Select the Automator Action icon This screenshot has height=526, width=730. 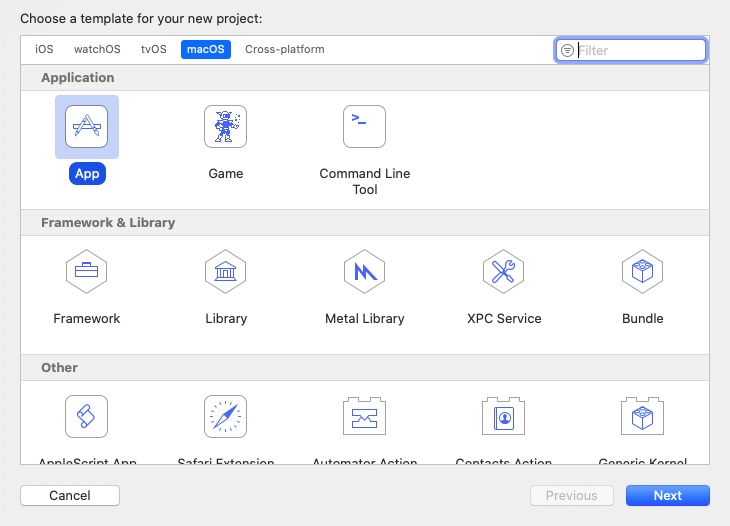pos(364,416)
